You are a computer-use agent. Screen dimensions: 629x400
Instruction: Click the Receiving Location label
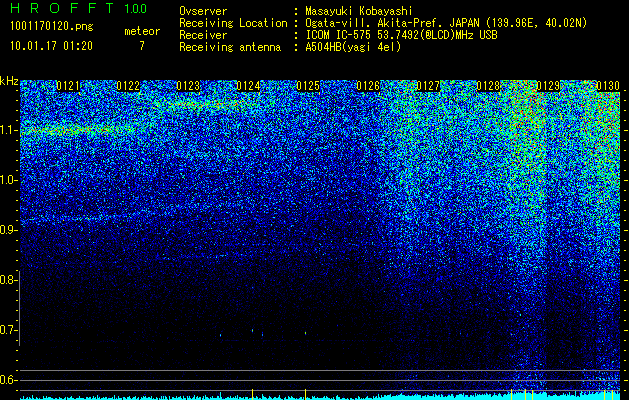pos(233,23)
